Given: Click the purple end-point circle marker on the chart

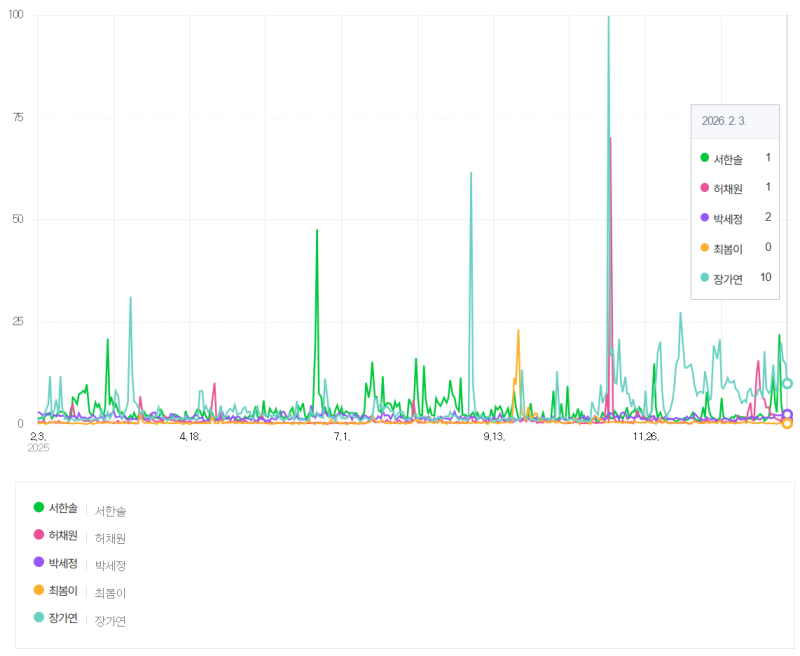Looking at the screenshot, I should [x=787, y=415].
